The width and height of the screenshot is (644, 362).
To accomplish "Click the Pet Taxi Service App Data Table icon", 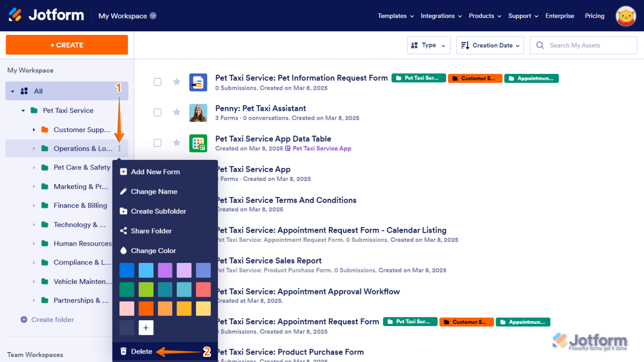I will [x=198, y=143].
